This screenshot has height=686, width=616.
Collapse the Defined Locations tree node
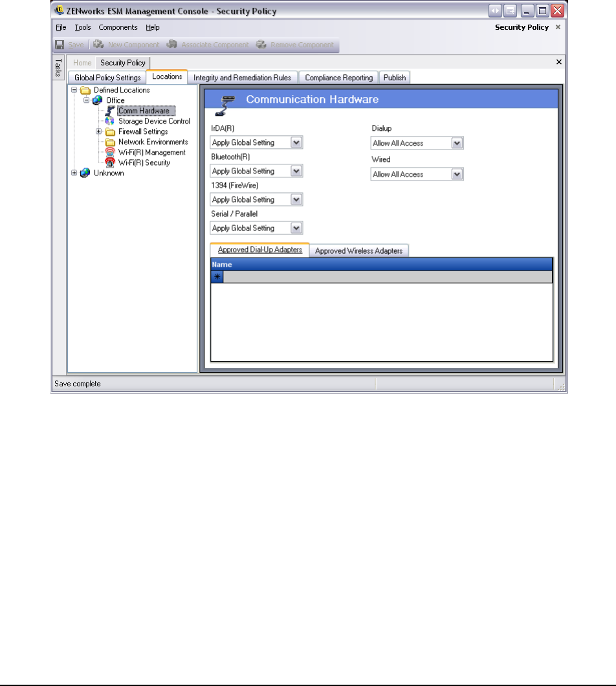(x=74, y=90)
